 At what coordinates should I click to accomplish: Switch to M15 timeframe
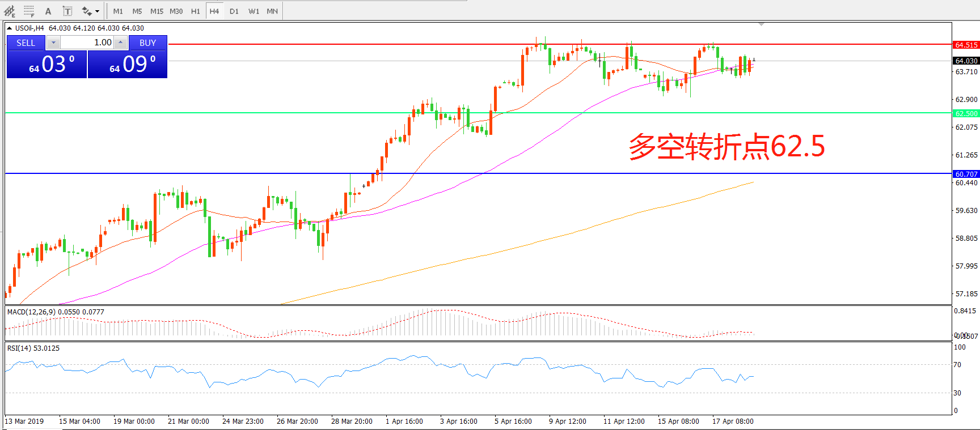tap(157, 11)
